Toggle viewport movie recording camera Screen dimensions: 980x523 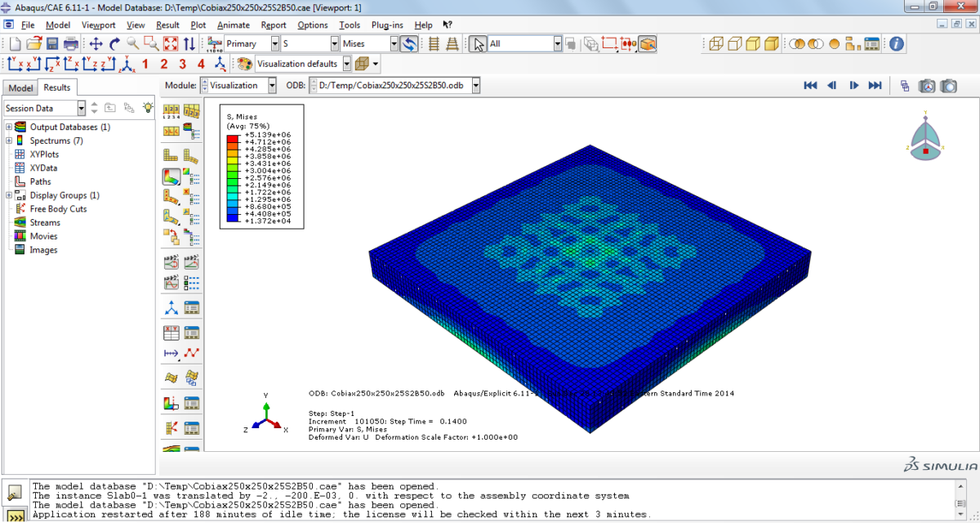(x=927, y=85)
